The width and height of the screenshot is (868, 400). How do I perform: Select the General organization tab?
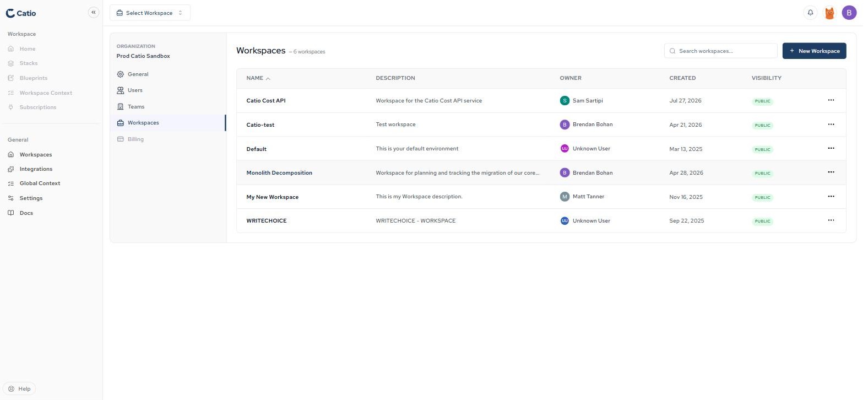pyautogui.click(x=169, y=74)
